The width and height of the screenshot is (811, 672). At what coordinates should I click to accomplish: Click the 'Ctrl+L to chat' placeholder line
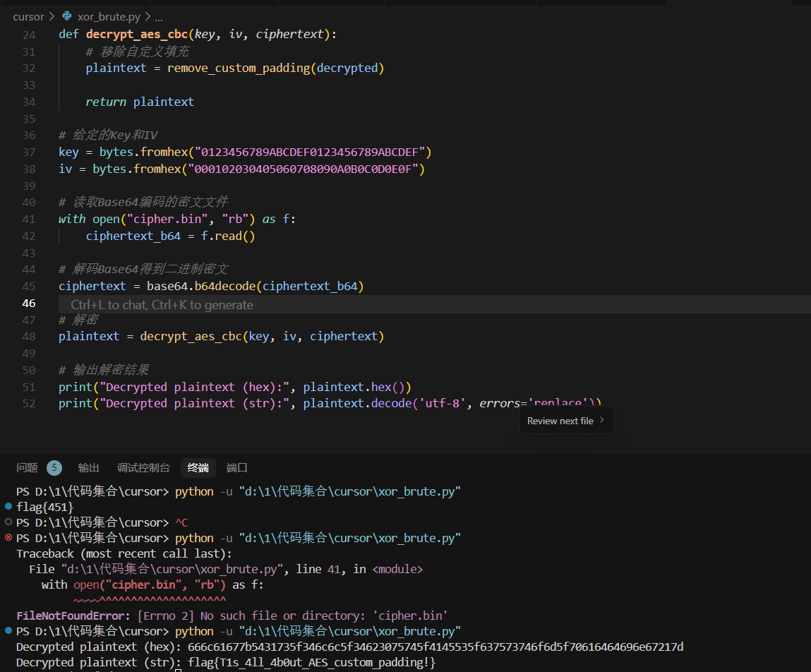tap(162, 305)
